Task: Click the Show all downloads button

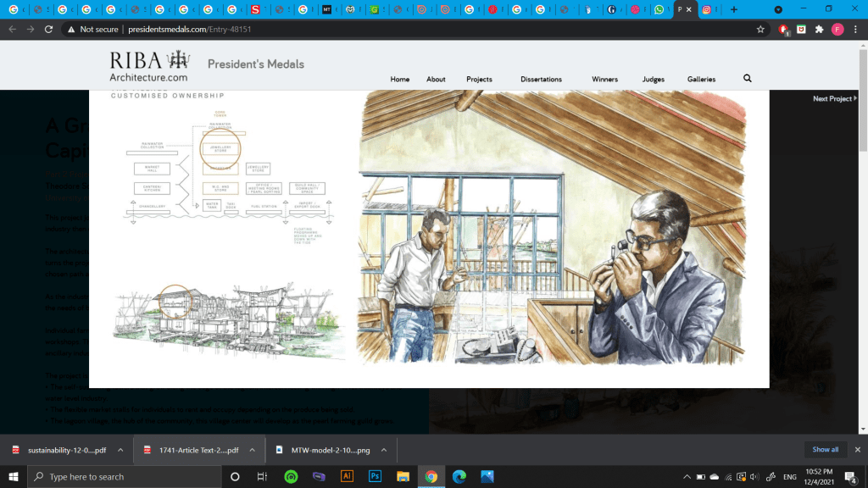Action: 825,450
